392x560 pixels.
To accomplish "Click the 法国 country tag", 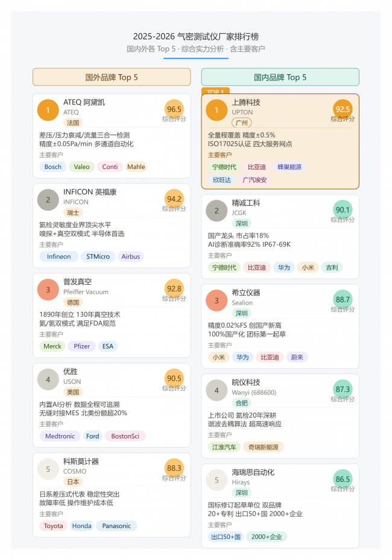I will (x=73, y=123).
